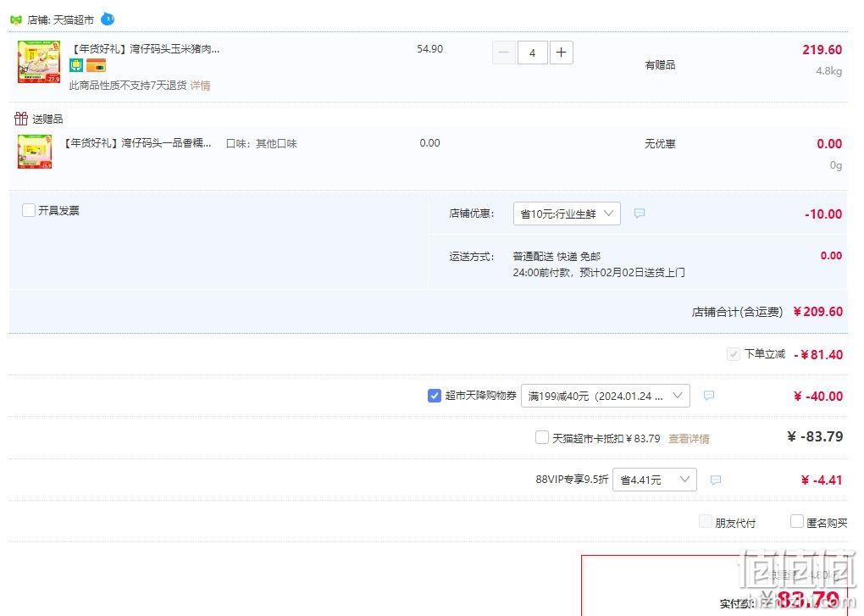Open the message icon beside the 满199减40元 coupon dropdown
Image resolution: width=864 pixels, height=616 pixels.
(709, 396)
